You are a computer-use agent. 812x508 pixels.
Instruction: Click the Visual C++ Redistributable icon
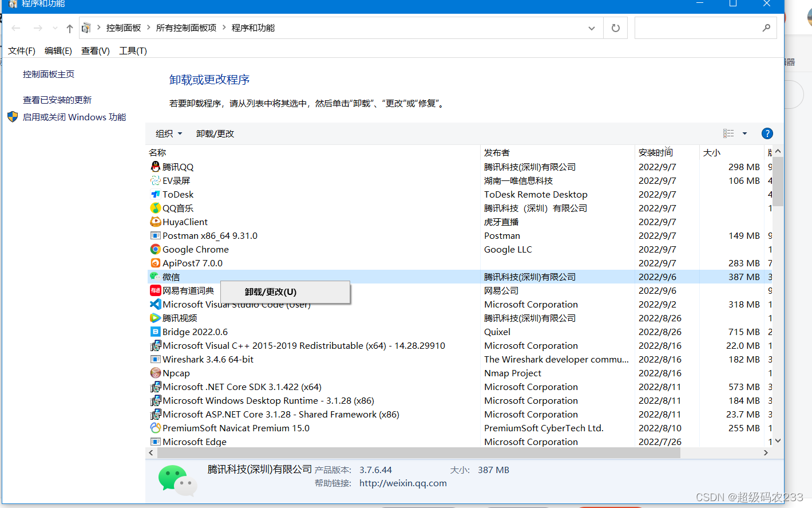155,345
